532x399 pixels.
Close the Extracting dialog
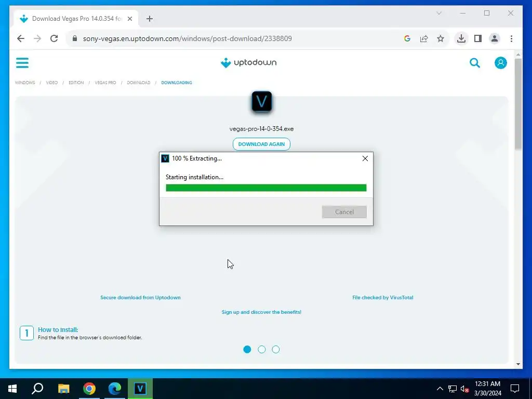click(x=365, y=158)
